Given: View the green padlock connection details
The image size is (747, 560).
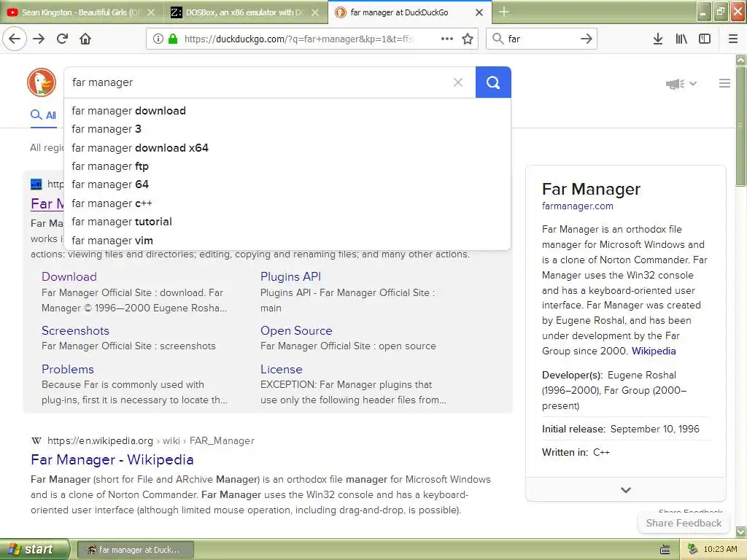Looking at the screenshot, I should pyautogui.click(x=173, y=39).
